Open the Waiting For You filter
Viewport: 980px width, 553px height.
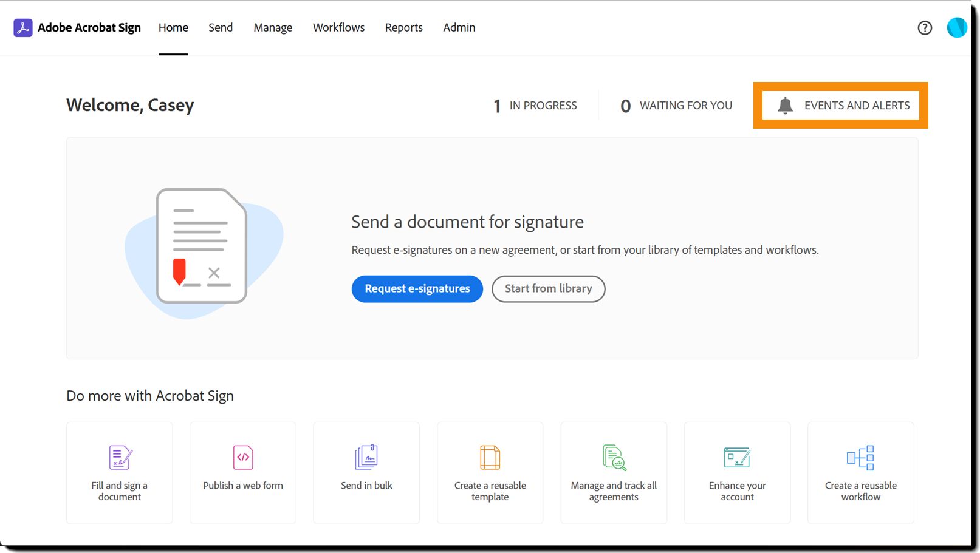click(676, 106)
